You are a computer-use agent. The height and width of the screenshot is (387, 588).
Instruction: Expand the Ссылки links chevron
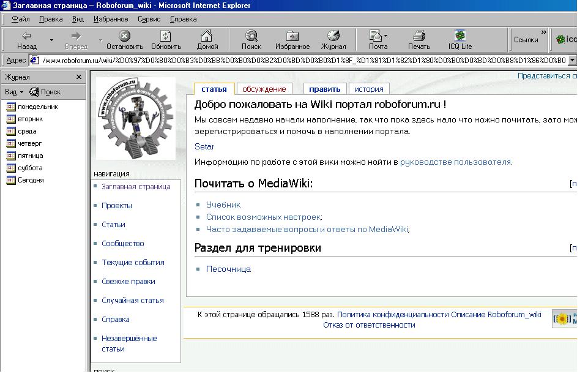[543, 33]
